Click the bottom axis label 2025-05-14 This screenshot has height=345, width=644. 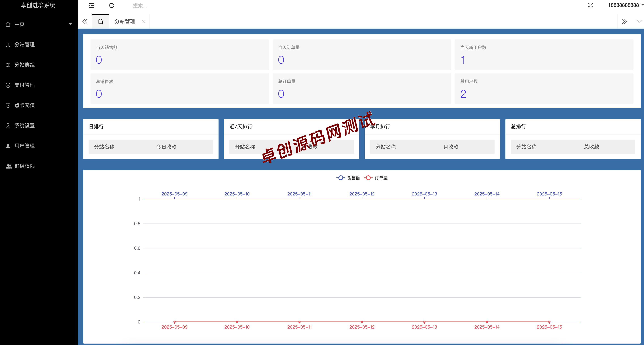coord(487,327)
